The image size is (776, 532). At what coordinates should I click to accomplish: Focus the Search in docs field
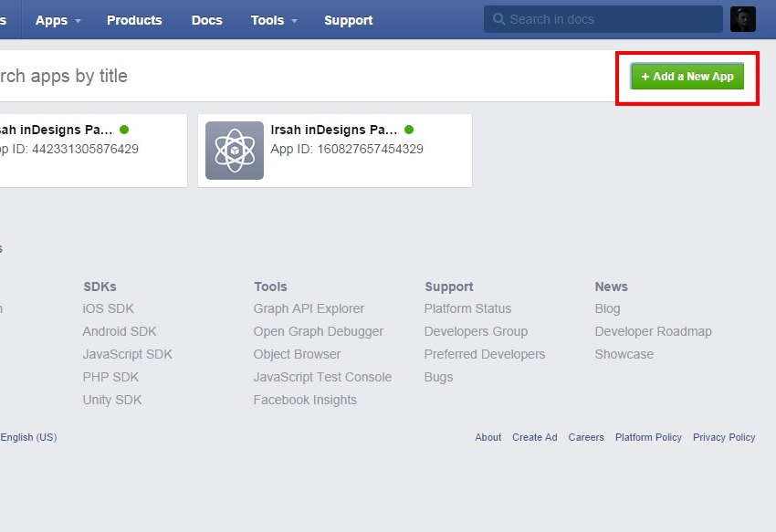pyautogui.click(x=603, y=19)
